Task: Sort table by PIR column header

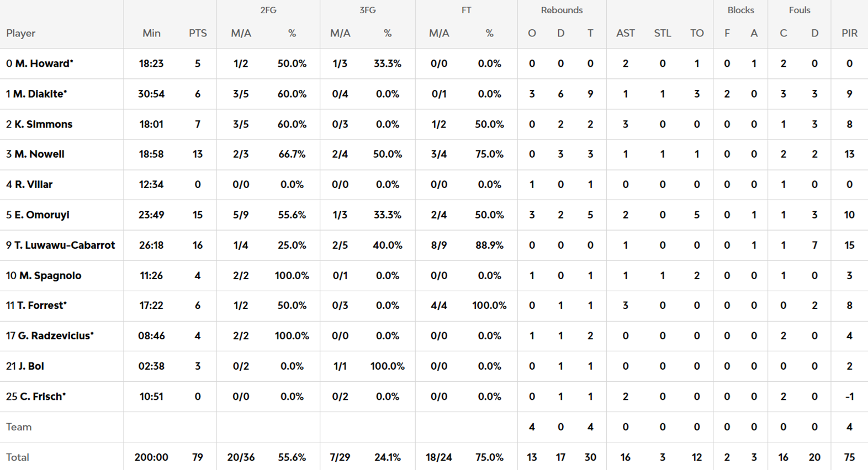Action: pyautogui.click(x=849, y=33)
